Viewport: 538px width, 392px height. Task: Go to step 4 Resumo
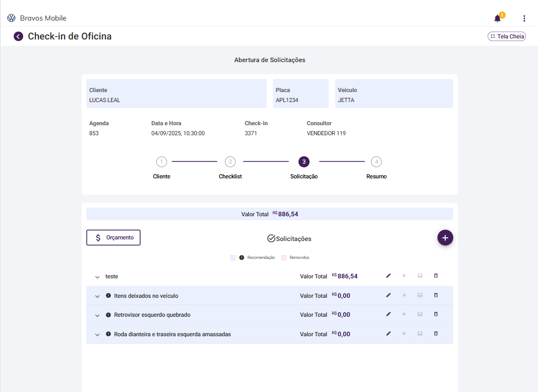coord(376,162)
